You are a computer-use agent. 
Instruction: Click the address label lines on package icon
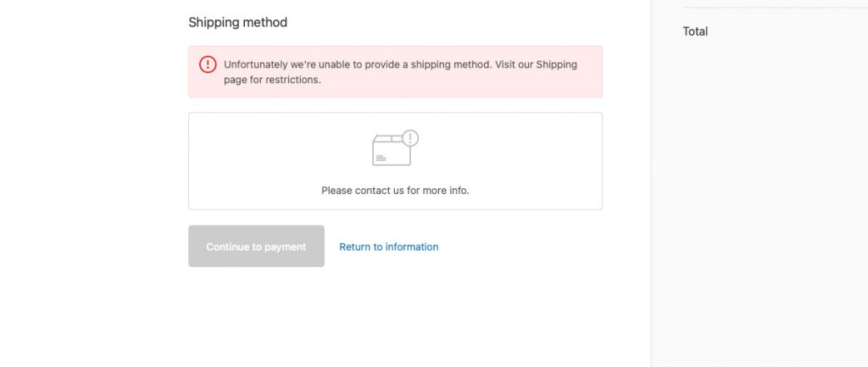tap(381, 158)
